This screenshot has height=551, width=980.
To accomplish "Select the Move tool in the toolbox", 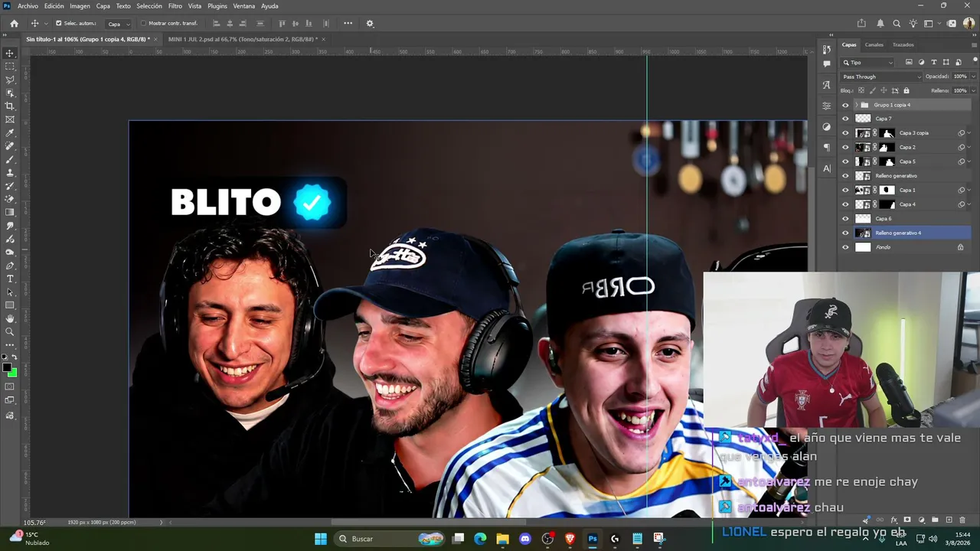I will point(10,53).
